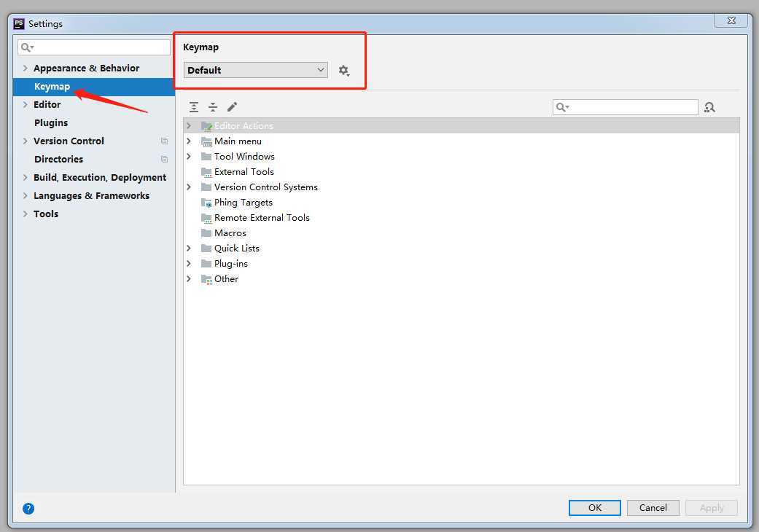Expand the Tool Windows tree node
Viewport: 759px width, 532px height.
[x=190, y=156]
